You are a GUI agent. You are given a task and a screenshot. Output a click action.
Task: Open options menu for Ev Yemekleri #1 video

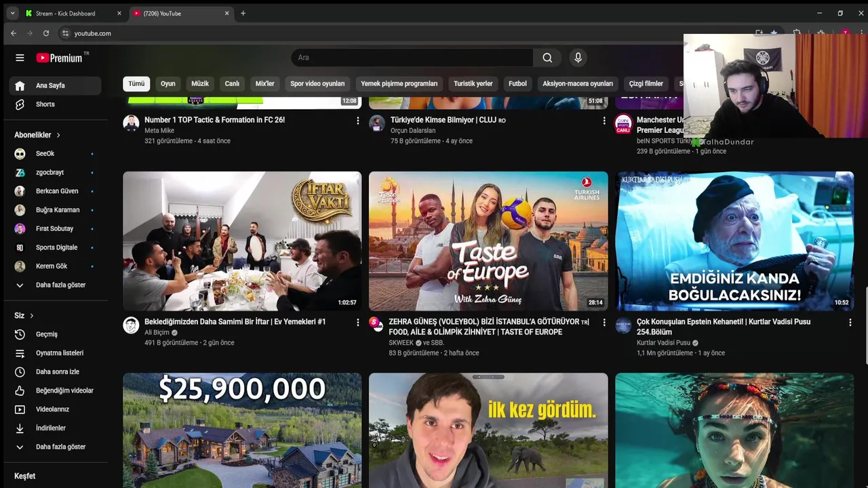(358, 323)
